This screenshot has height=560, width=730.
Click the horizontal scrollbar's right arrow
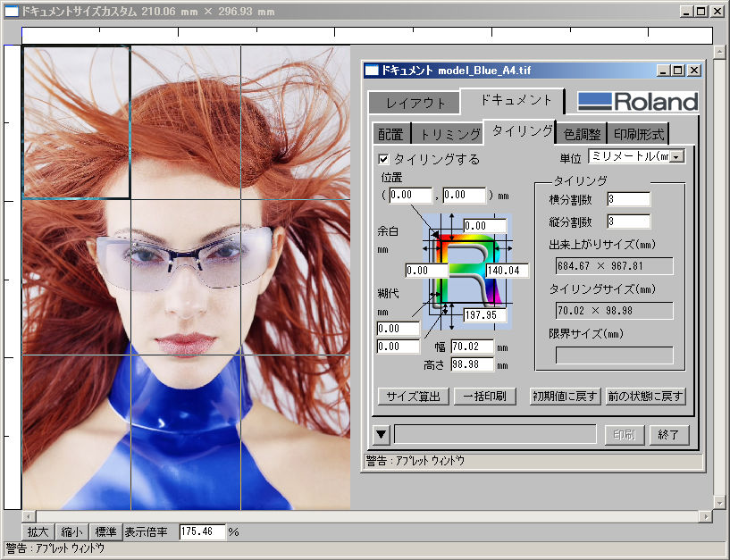(x=707, y=516)
